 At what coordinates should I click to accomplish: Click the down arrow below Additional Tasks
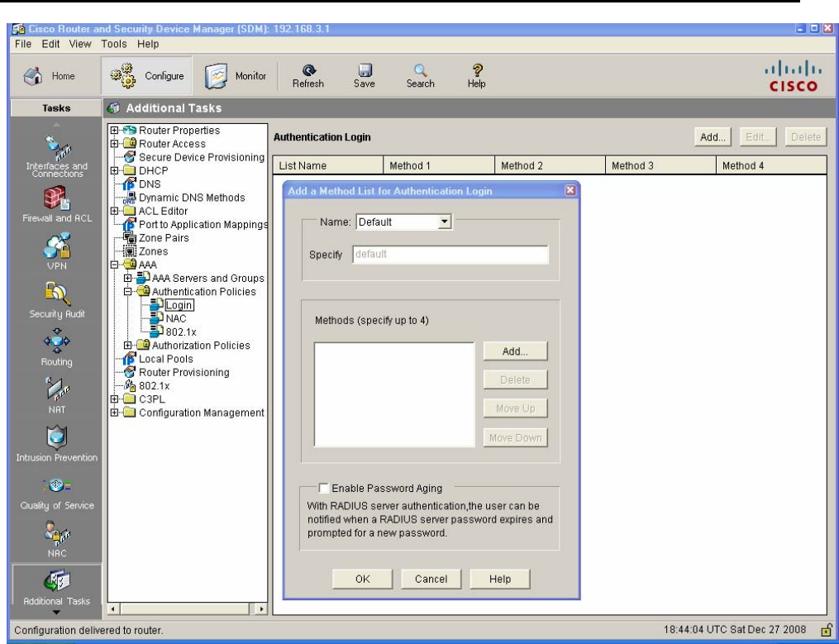point(57,613)
